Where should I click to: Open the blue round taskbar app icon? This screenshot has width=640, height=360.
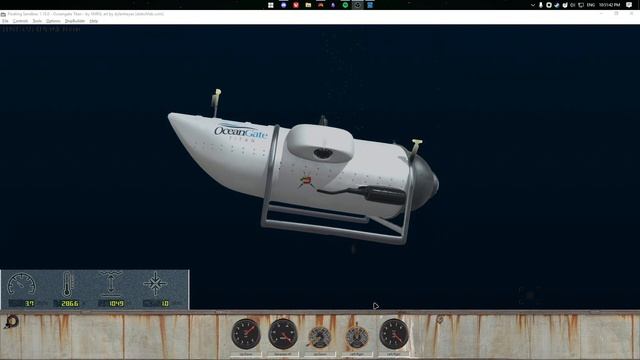click(283, 5)
